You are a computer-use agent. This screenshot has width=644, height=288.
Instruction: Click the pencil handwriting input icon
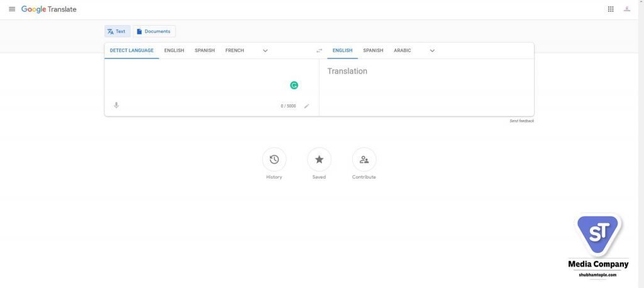point(307,106)
